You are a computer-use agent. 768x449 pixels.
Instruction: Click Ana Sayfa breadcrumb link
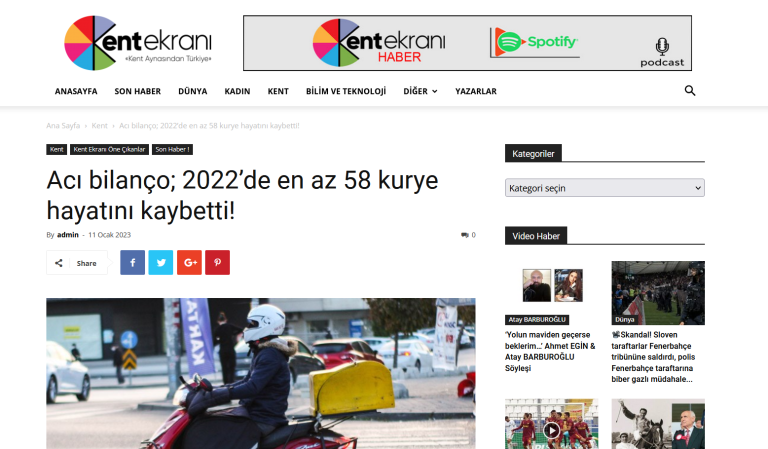(63, 126)
